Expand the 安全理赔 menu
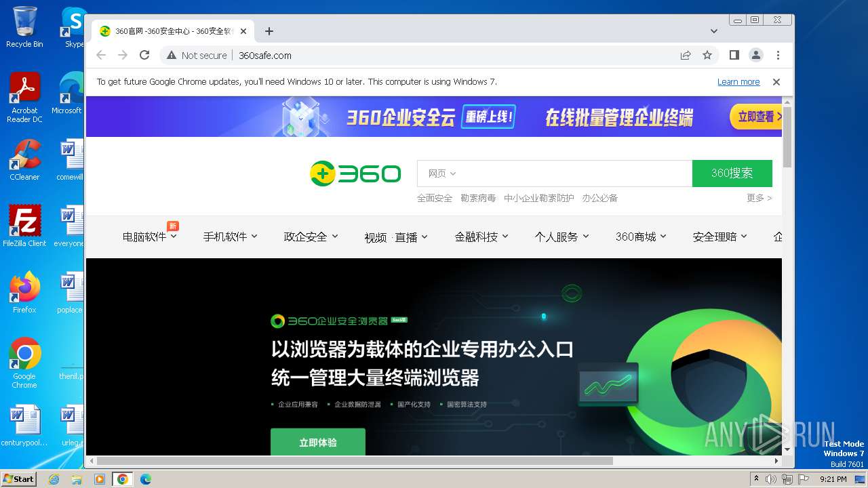 pyautogui.click(x=719, y=237)
